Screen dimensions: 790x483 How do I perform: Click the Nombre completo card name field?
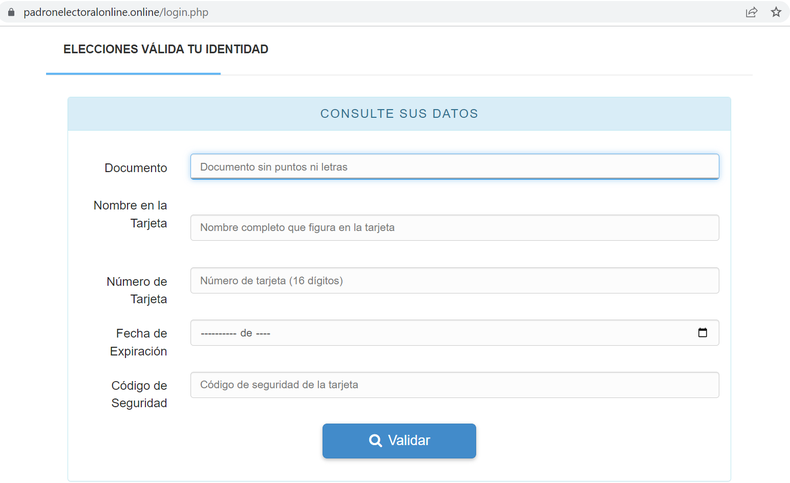pos(454,228)
